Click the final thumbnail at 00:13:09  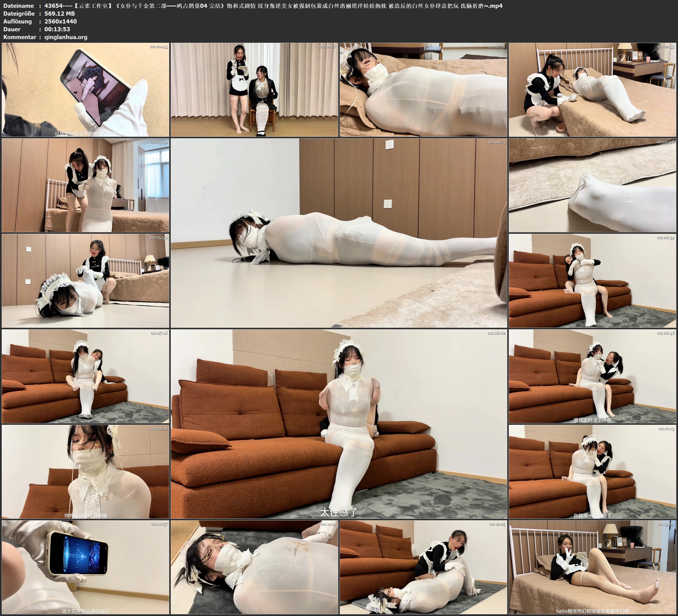tap(592, 567)
